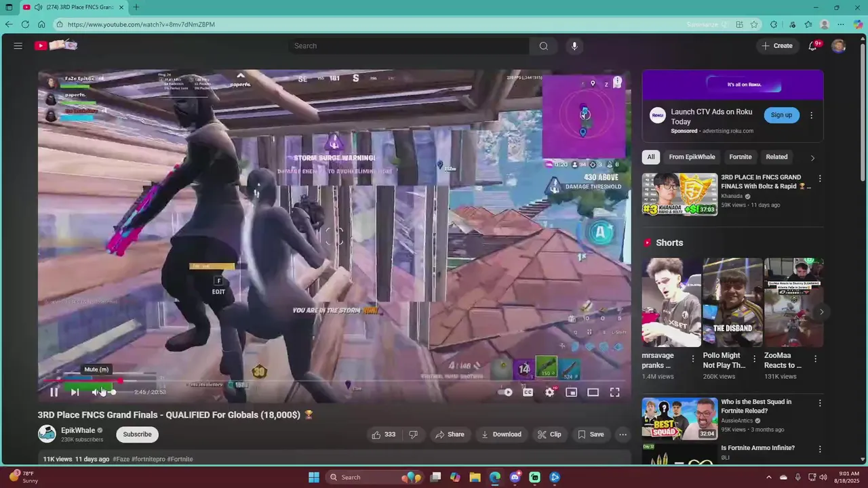Open YouTube account avatar menu
Screen dimensions: 868x488
(x=839, y=45)
